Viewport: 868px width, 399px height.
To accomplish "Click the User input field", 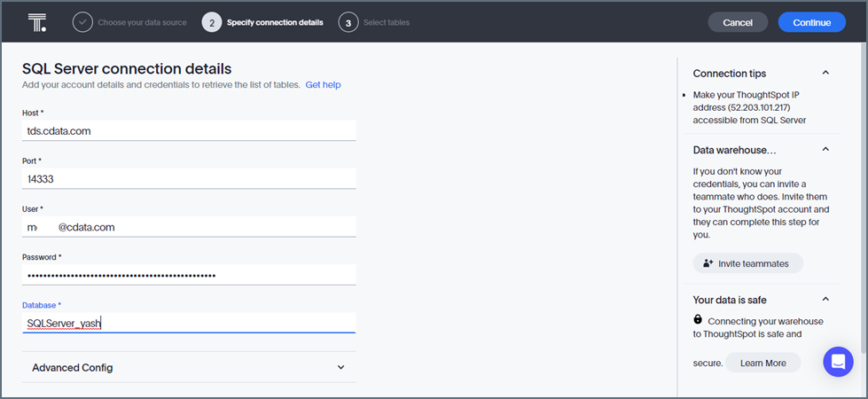I will pyautogui.click(x=189, y=227).
